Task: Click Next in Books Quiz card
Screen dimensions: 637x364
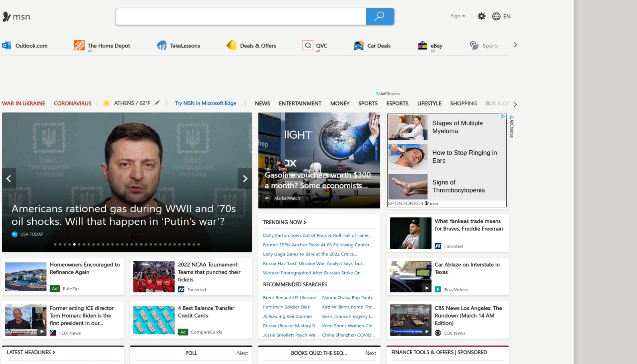Action: [x=371, y=353]
